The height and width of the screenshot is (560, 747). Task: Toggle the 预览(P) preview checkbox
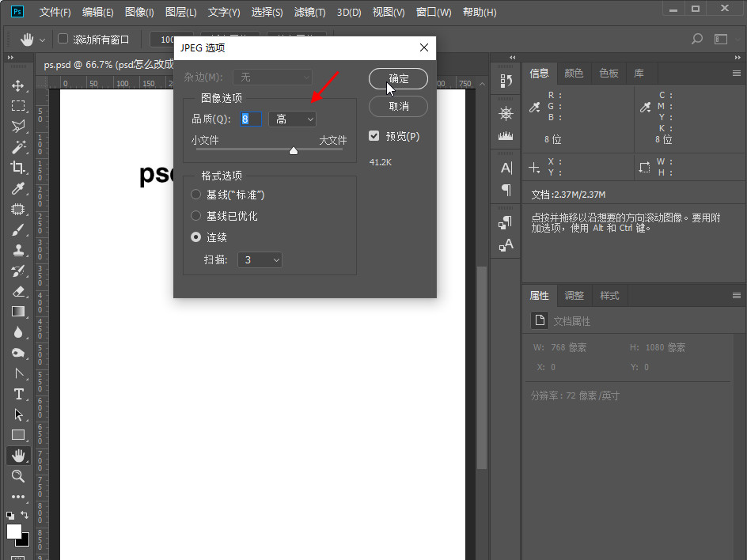374,136
